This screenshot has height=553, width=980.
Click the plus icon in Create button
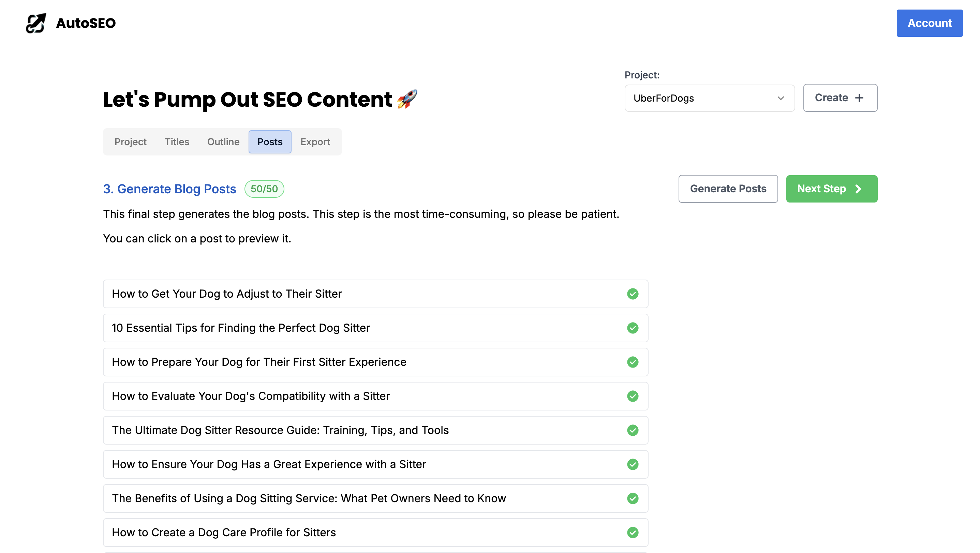(x=859, y=98)
